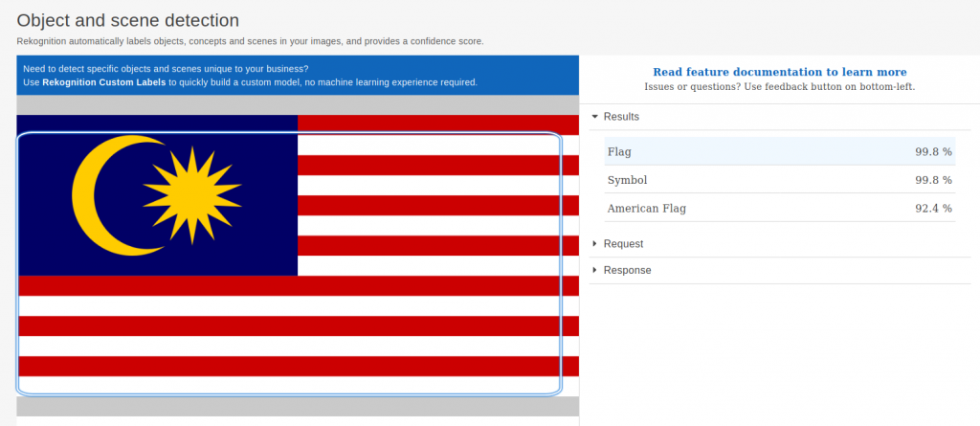Click the flag image in the preview
The width and height of the screenshot is (980, 426).
tap(298, 256)
